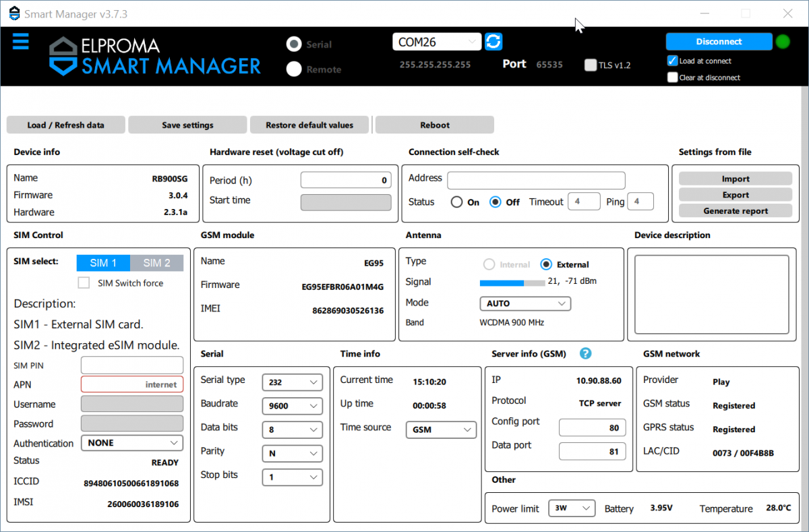Reboot the device

(433, 125)
